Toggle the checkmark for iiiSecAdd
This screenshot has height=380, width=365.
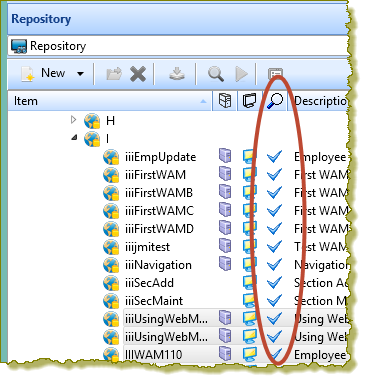click(x=274, y=282)
